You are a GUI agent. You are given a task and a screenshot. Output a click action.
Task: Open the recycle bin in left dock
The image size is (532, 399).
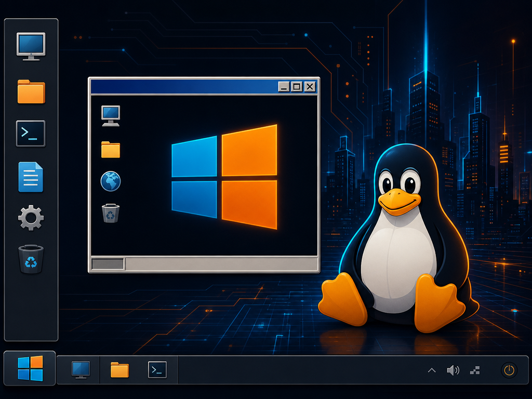click(x=31, y=259)
